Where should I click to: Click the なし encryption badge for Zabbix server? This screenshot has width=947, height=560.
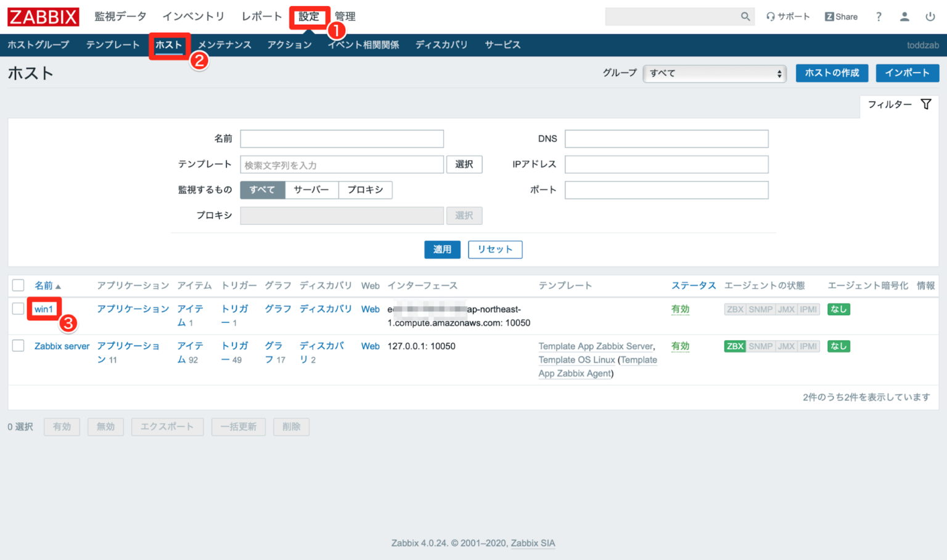[x=838, y=346]
